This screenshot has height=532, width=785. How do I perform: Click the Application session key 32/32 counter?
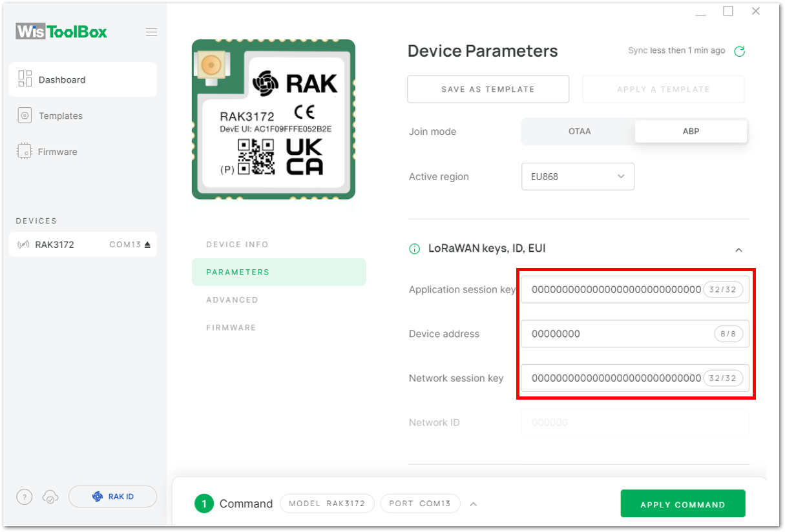pos(722,289)
